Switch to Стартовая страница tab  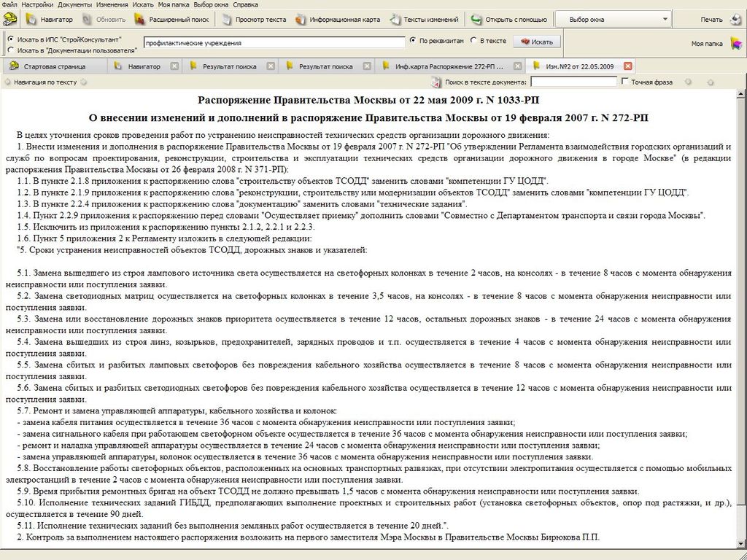[54, 66]
